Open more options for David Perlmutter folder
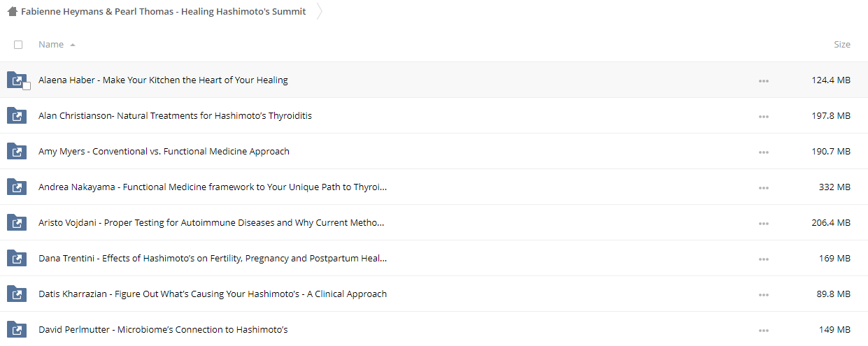The height and width of the screenshot is (346, 868). tap(763, 330)
